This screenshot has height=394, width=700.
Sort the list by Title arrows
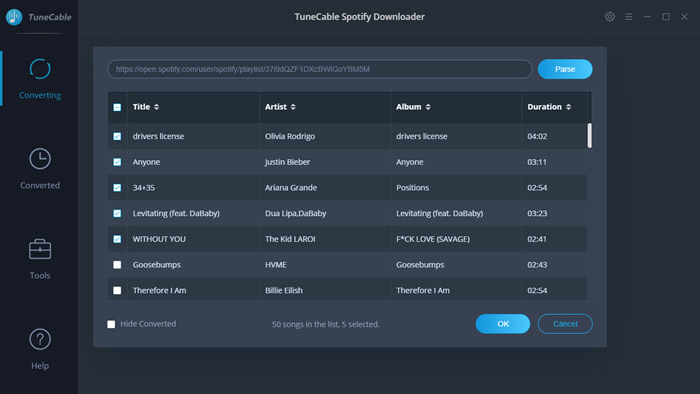[156, 107]
